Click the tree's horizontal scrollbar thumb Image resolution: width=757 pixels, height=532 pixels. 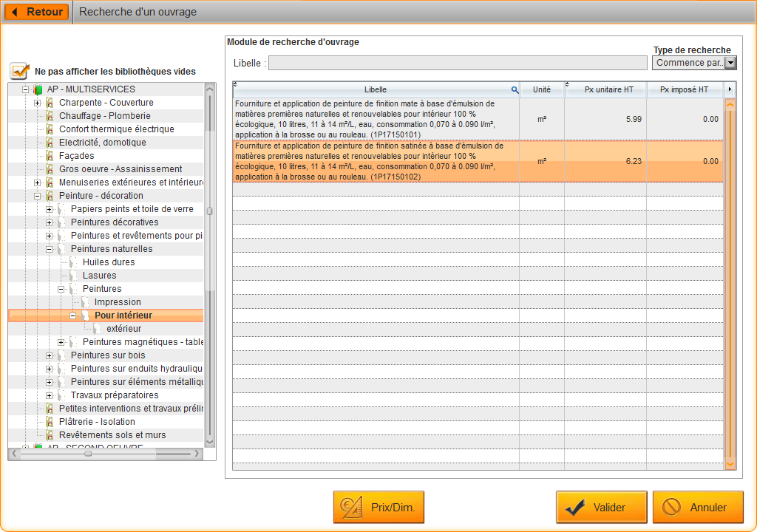[88, 454]
